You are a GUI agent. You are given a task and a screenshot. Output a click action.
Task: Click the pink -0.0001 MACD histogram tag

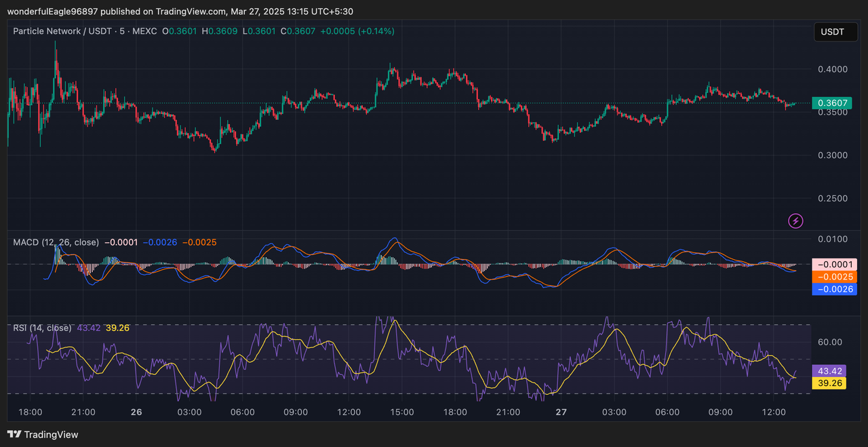(x=833, y=265)
